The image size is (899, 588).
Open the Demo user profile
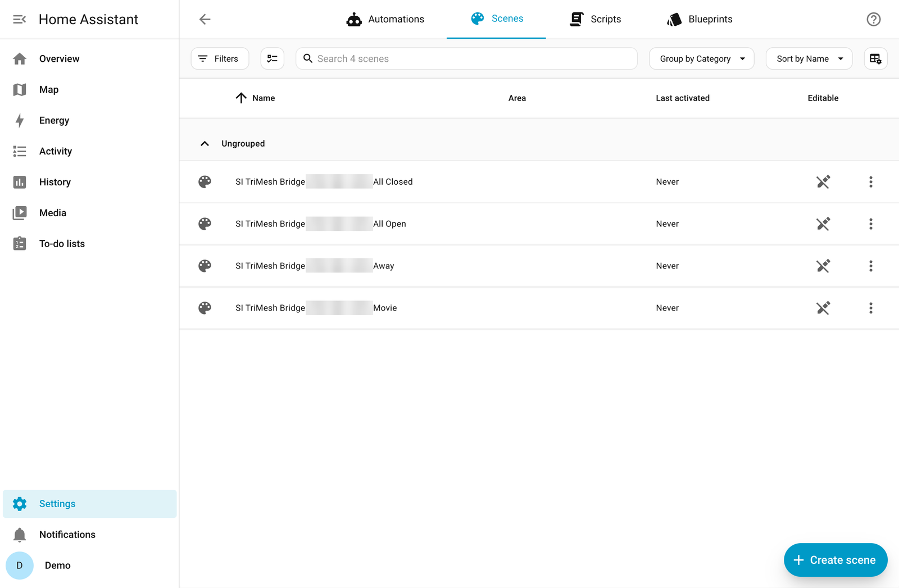point(90,566)
